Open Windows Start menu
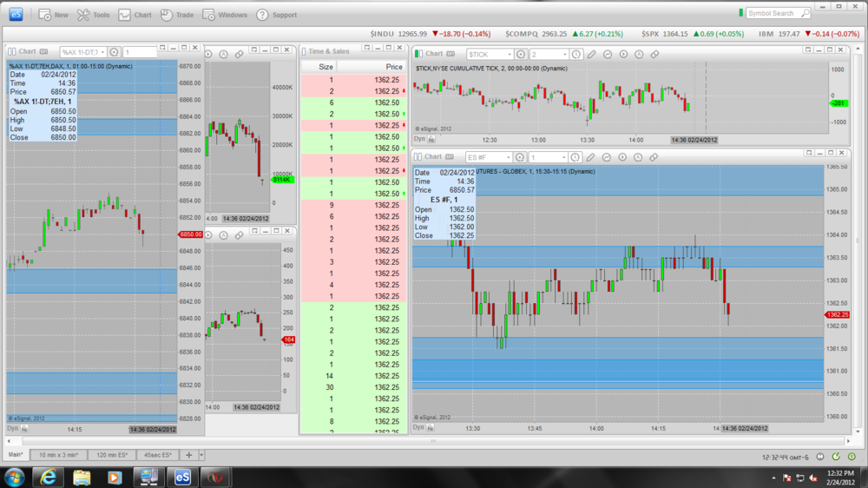This screenshot has width=868, height=488. (14, 477)
